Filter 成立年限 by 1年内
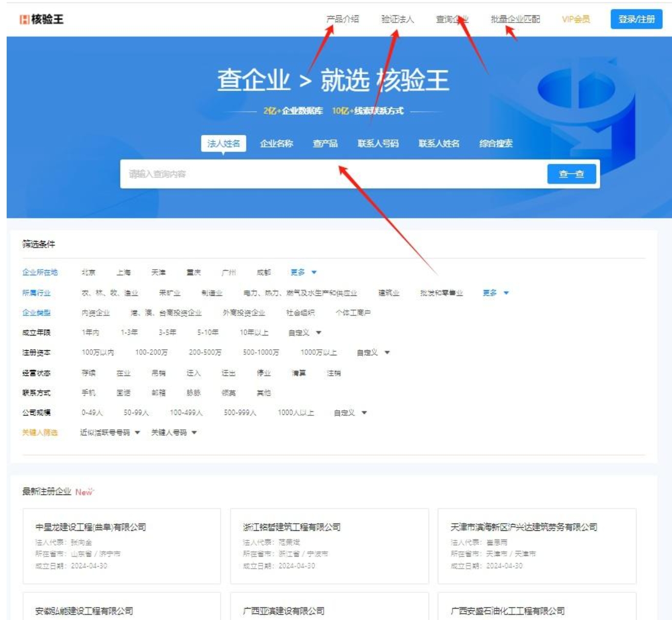 point(90,333)
